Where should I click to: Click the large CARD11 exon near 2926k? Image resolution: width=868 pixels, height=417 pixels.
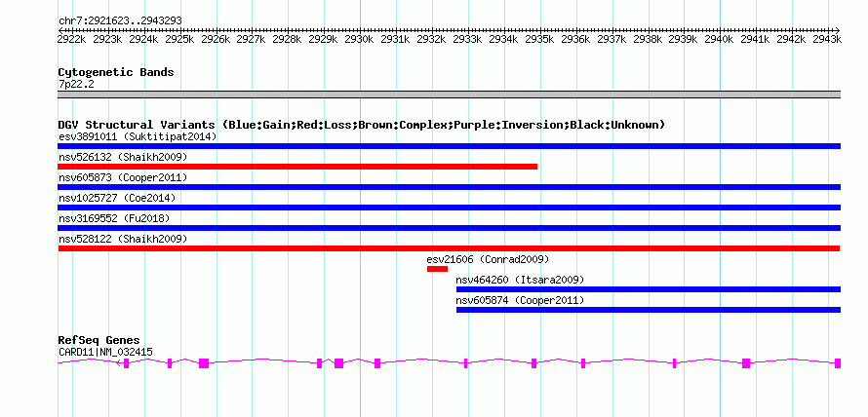coord(204,363)
